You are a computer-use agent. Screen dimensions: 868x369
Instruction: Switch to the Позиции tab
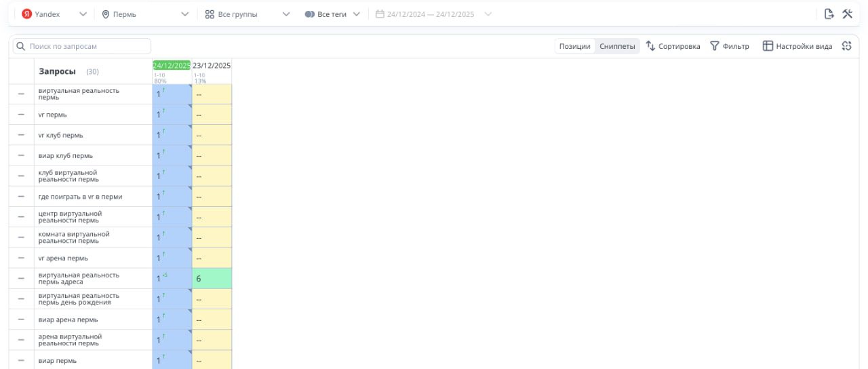[x=574, y=46]
